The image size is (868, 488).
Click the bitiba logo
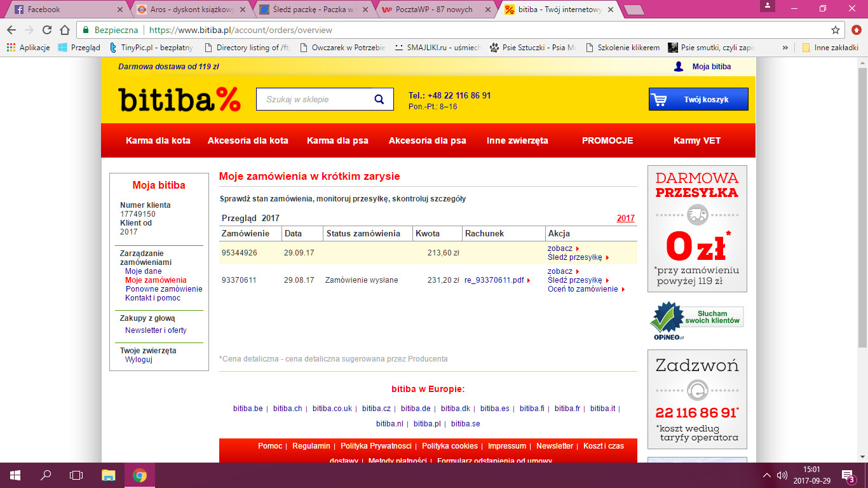pyautogui.click(x=179, y=100)
